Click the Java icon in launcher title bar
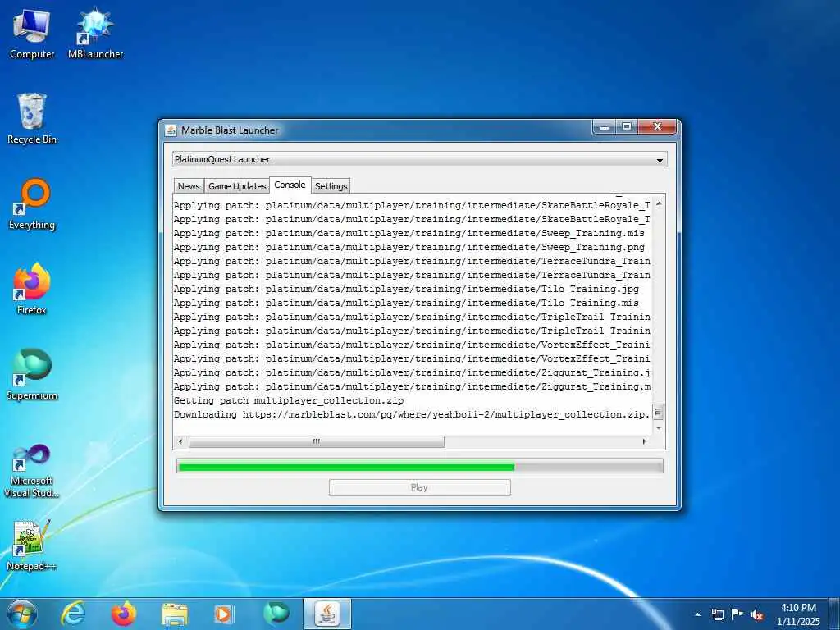 171,130
